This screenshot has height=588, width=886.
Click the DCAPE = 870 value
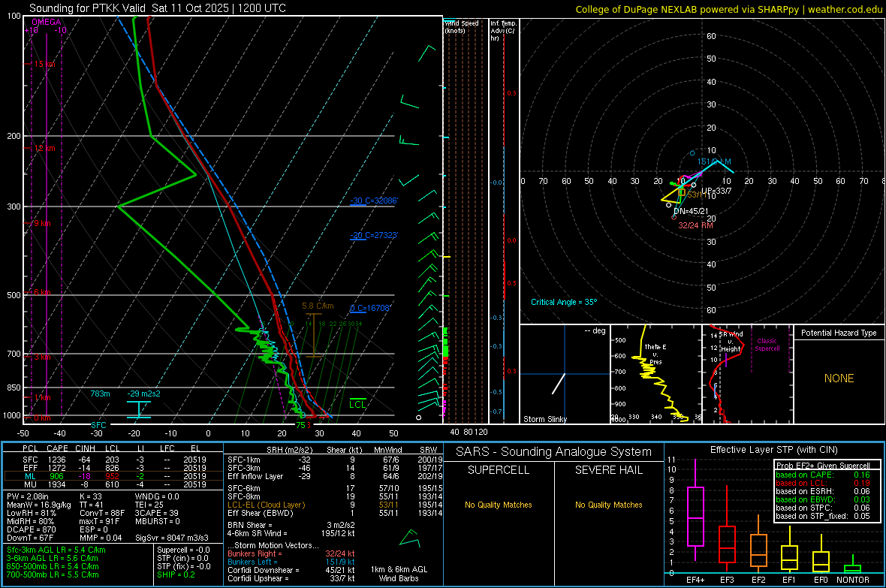pyautogui.click(x=31, y=529)
